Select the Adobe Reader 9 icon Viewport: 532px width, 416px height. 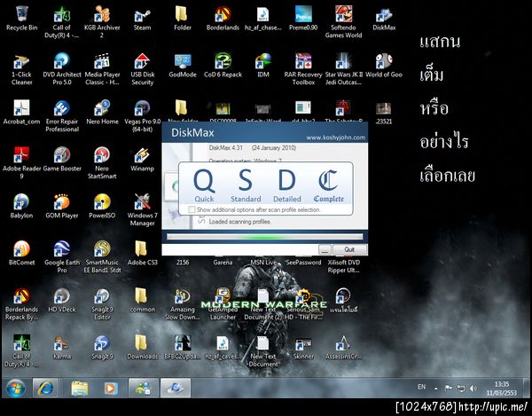[21, 163]
